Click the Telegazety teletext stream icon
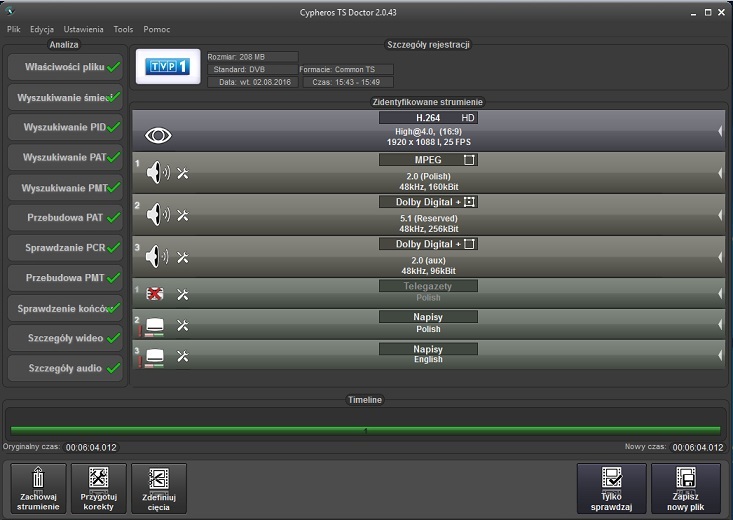Screen dimensions: 733x520 [155, 294]
